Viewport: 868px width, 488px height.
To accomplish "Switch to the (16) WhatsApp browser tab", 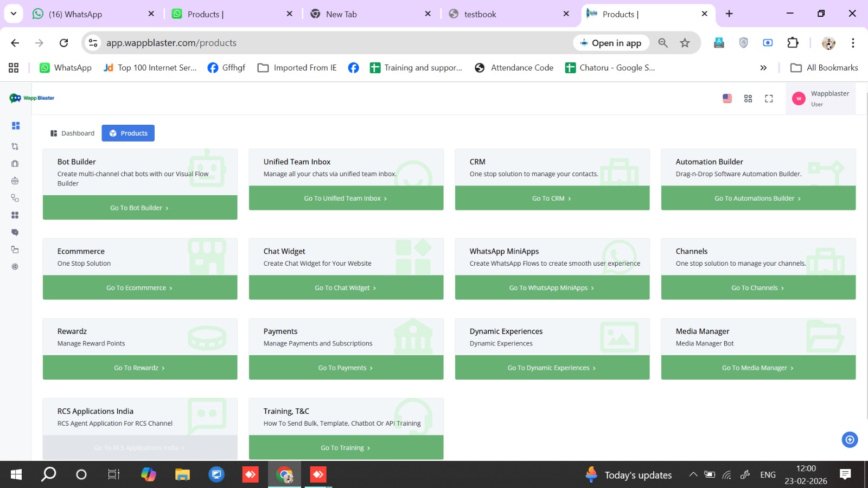I will point(94,14).
